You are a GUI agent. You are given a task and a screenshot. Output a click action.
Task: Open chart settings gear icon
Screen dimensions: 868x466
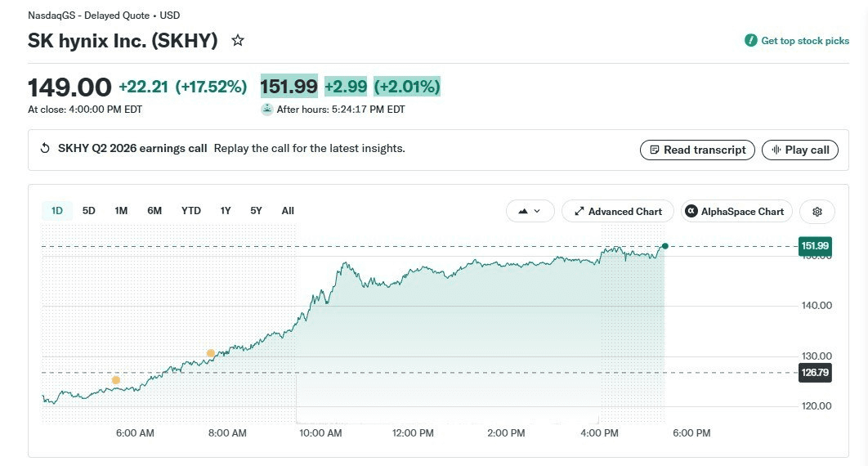point(817,212)
